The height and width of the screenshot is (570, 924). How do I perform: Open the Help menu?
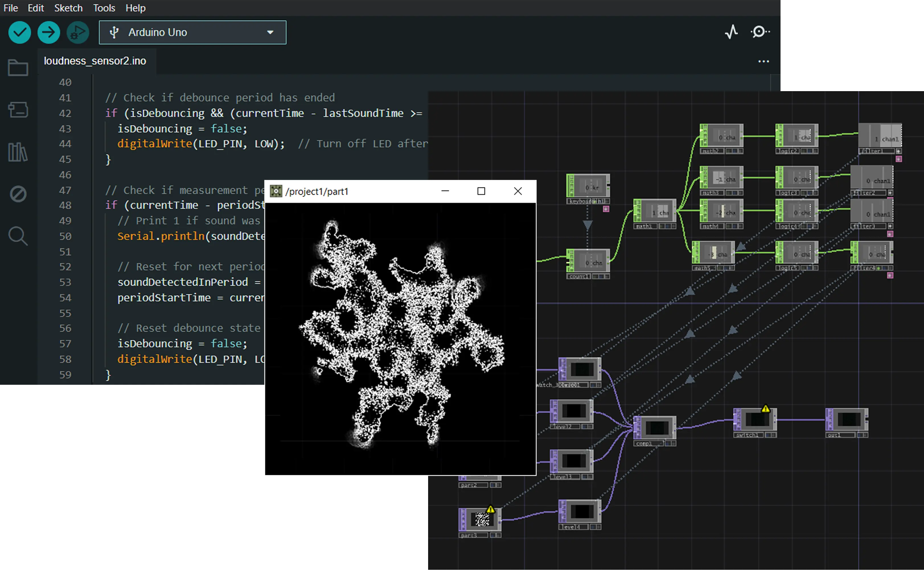135,8
